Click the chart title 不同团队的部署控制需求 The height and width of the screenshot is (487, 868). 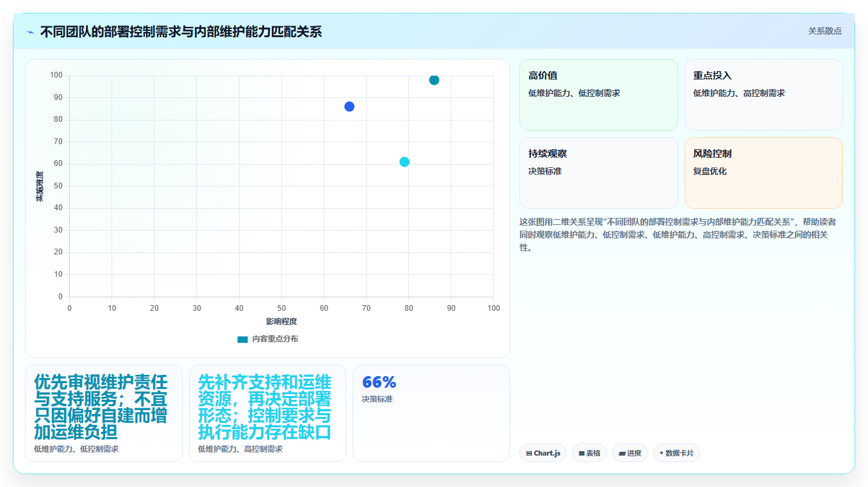coord(181,31)
